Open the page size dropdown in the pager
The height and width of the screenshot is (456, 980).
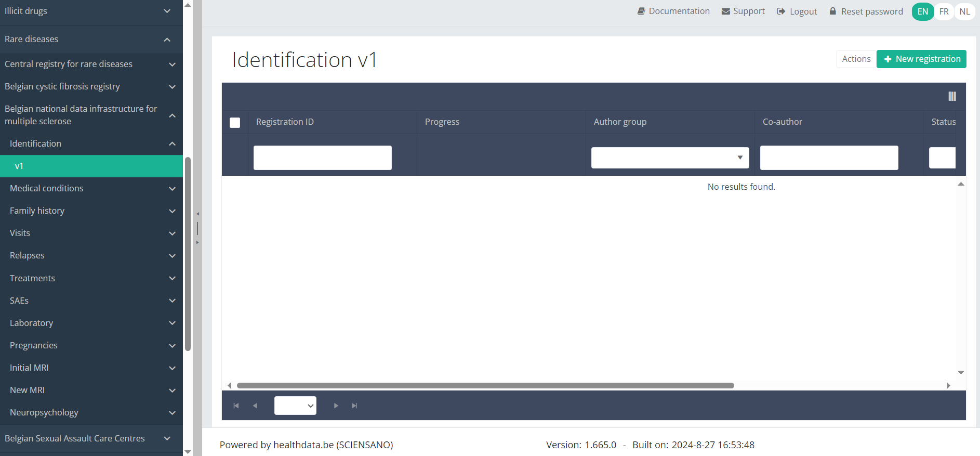click(x=295, y=406)
